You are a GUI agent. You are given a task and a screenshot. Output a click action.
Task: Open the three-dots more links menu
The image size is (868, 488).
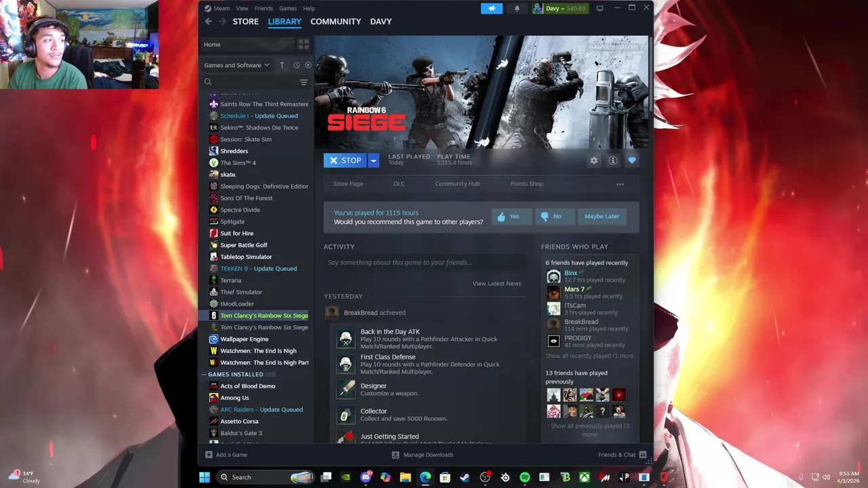click(620, 184)
